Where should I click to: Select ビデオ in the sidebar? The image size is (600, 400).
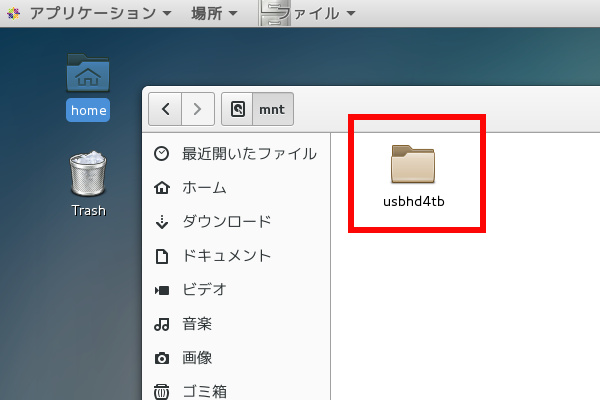204,290
